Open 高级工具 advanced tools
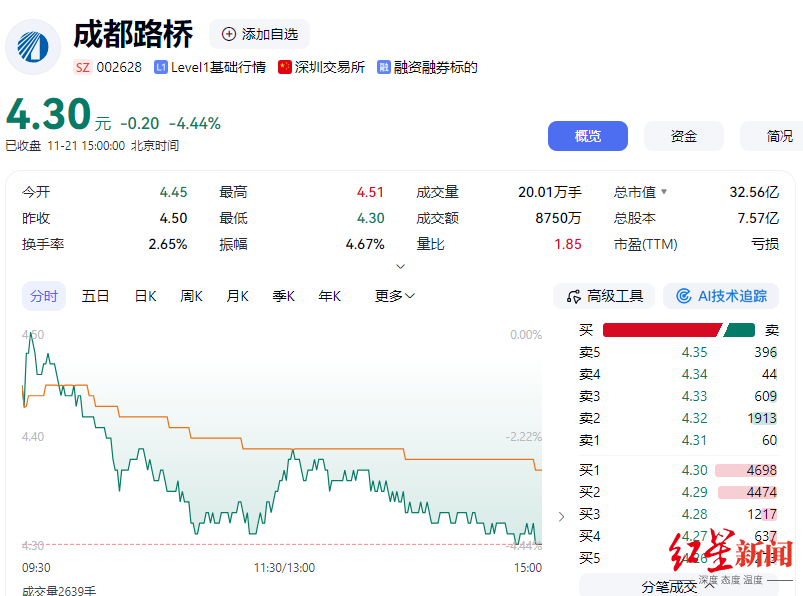 [x=604, y=296]
